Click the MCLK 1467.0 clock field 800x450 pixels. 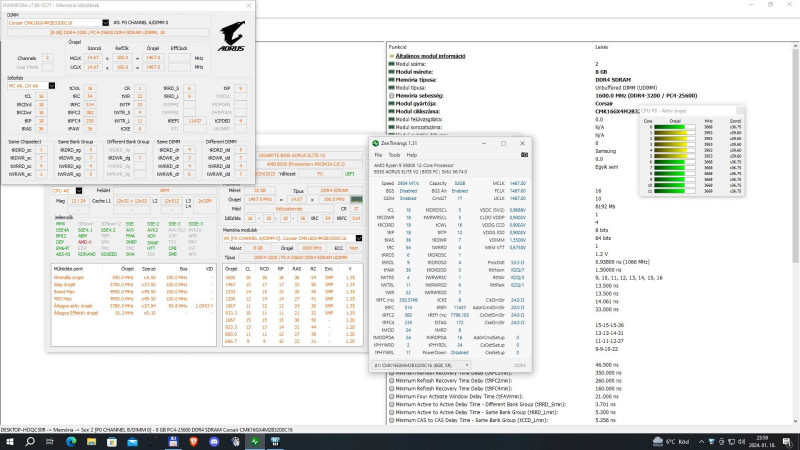[153, 58]
